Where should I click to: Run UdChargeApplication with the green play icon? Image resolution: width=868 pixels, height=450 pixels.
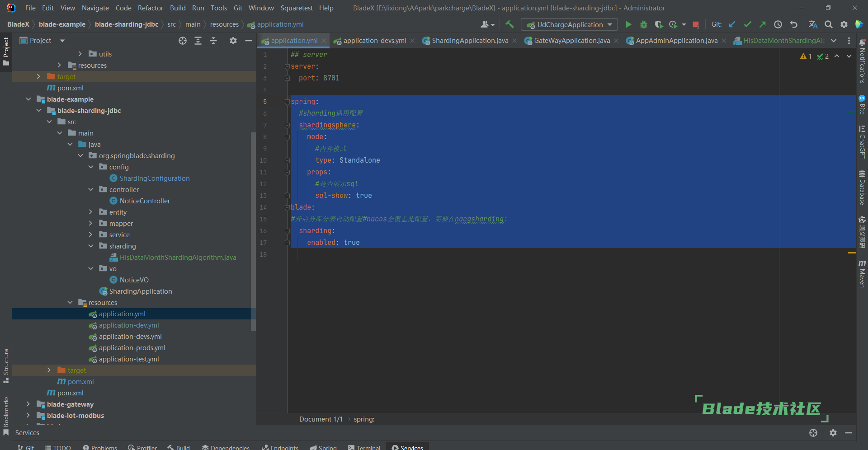(x=628, y=24)
